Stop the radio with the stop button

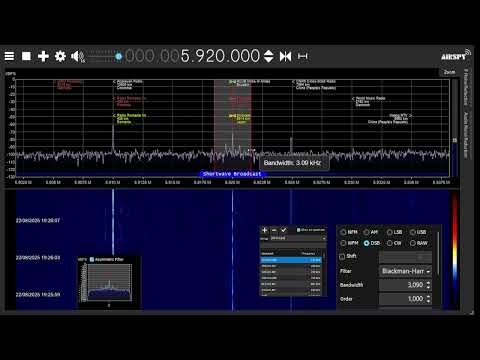[26, 56]
